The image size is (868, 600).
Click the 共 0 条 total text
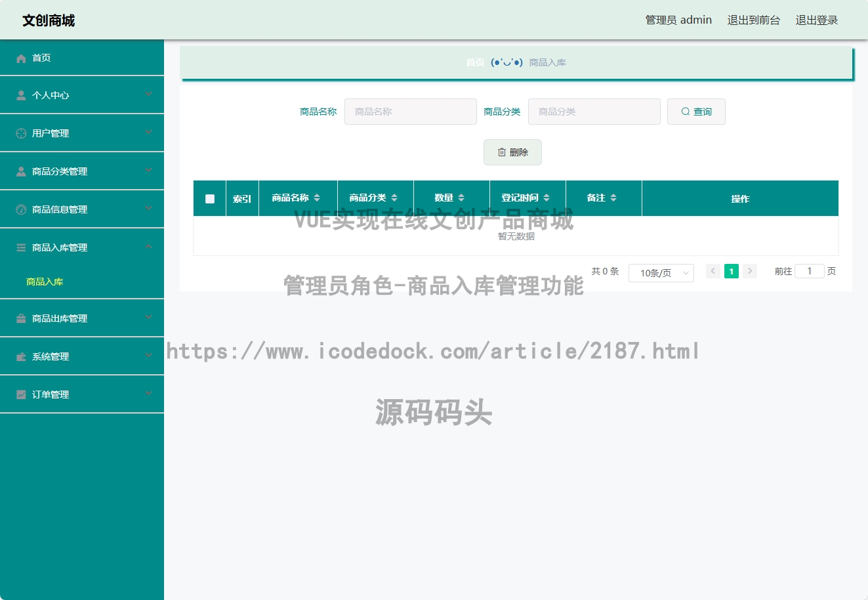coord(605,271)
